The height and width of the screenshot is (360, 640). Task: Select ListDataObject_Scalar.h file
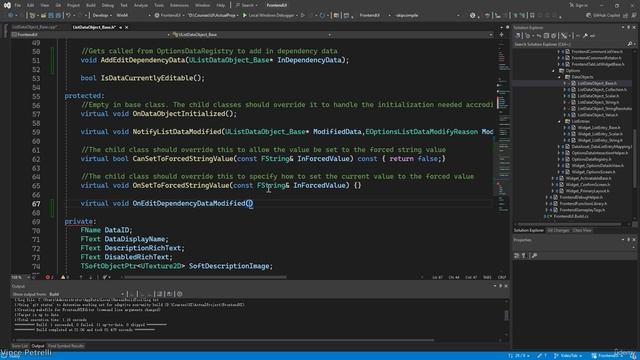click(x=598, y=96)
